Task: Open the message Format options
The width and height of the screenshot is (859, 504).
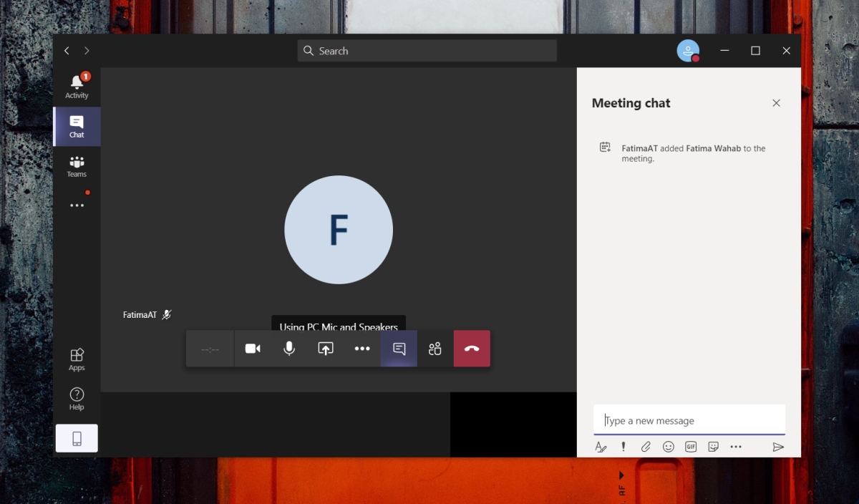Action: 601,447
